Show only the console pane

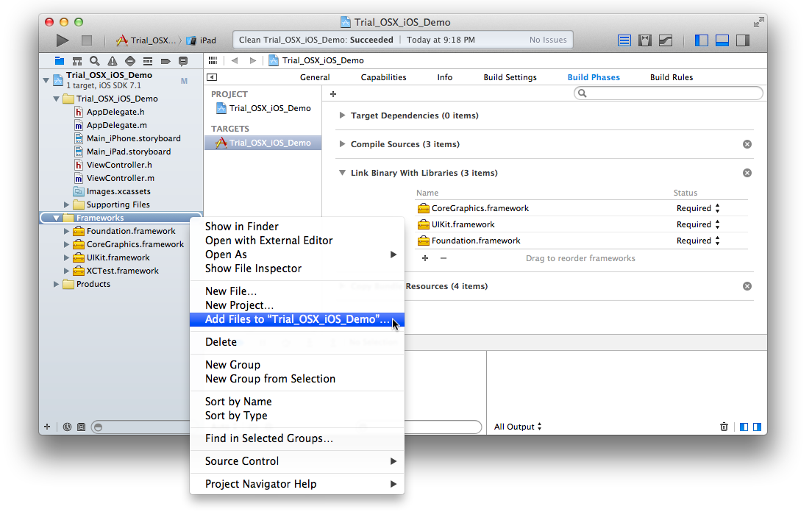757,427
